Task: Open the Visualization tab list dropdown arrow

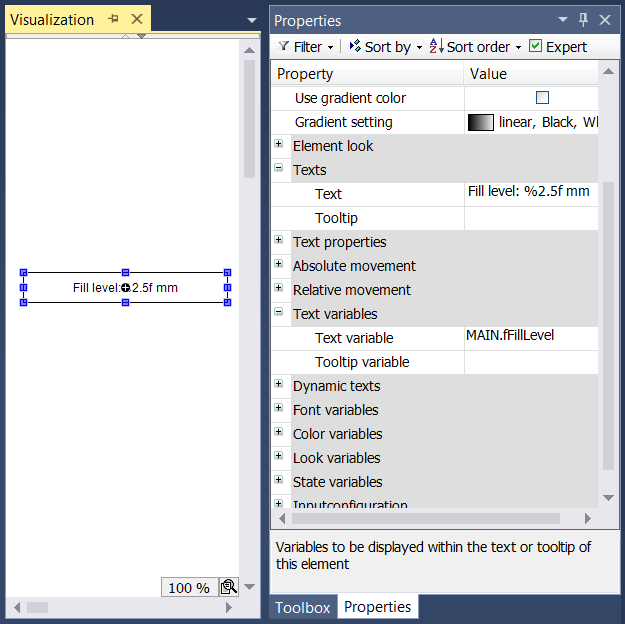Action: tap(252, 20)
